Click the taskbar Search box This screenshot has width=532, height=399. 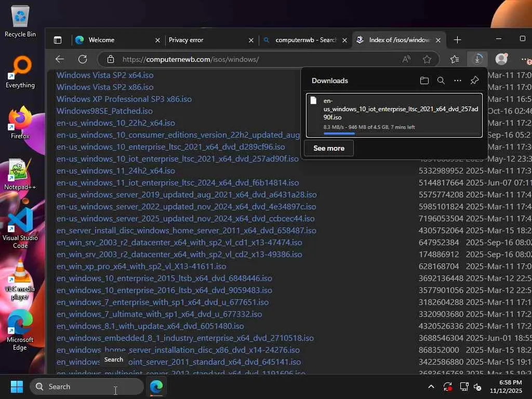pos(87,387)
